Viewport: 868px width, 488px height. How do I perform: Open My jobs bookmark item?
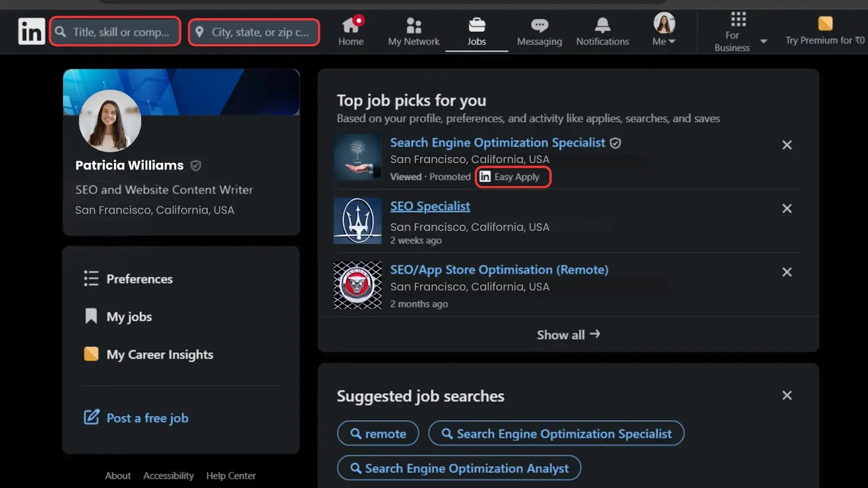pos(129,317)
